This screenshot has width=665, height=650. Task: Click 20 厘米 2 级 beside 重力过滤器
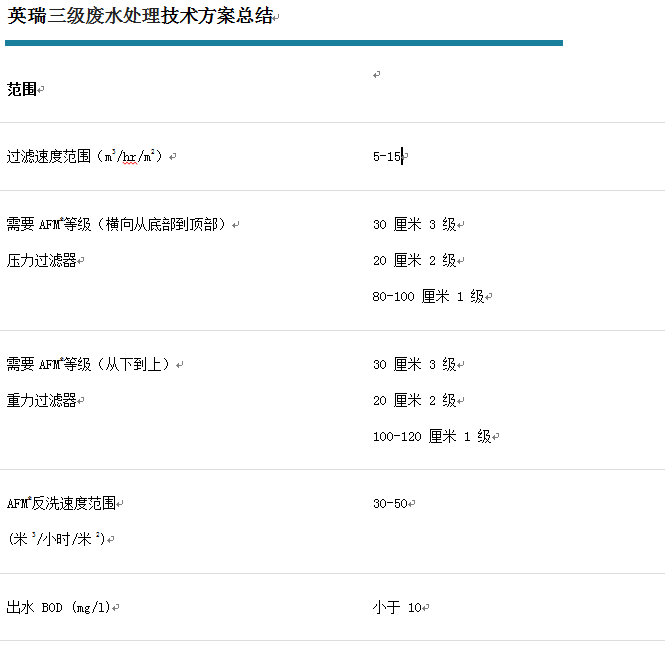click(x=414, y=400)
